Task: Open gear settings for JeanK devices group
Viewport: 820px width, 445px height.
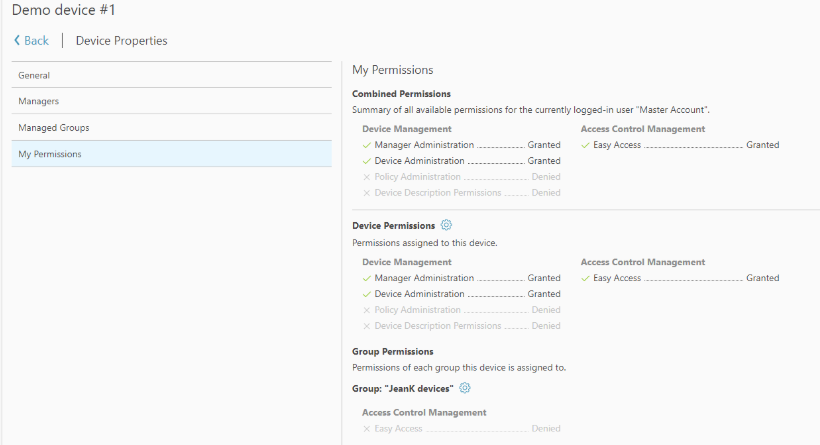Action: point(464,388)
